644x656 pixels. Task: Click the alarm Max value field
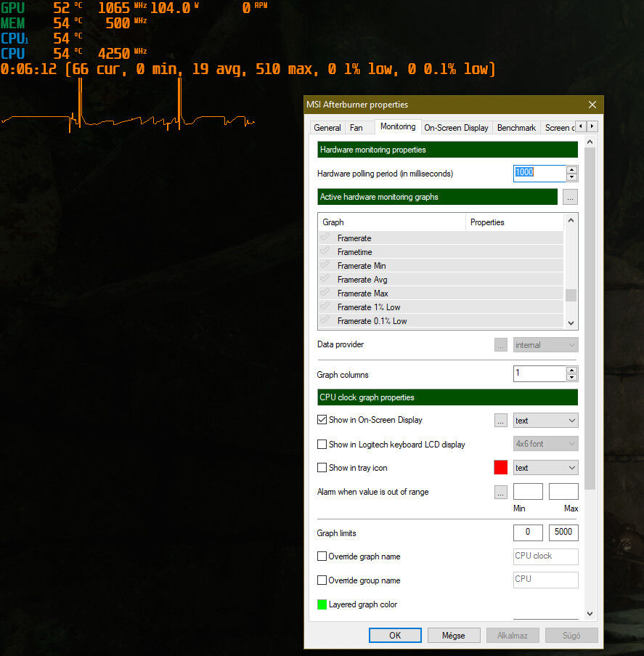pos(563,492)
